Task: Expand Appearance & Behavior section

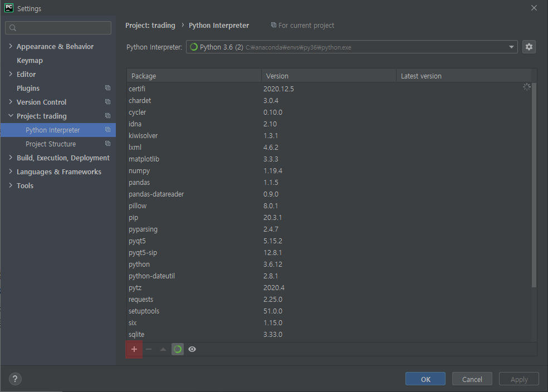Action: point(11,46)
